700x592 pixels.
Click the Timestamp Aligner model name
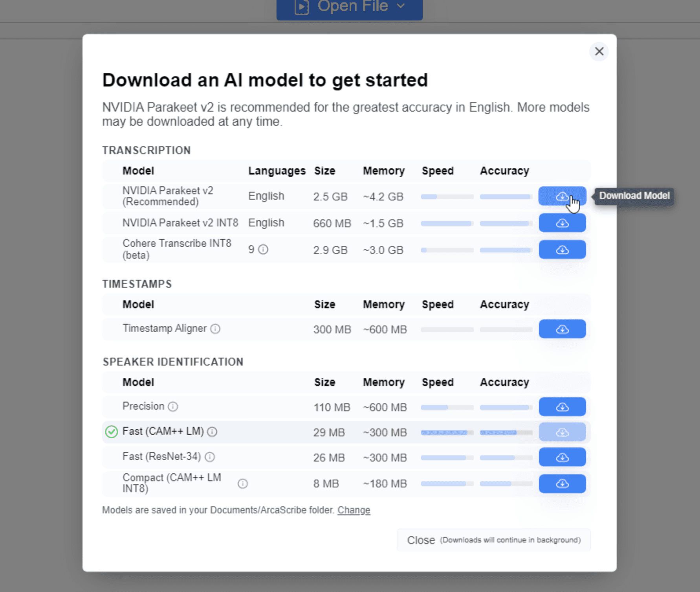pyautogui.click(x=165, y=329)
